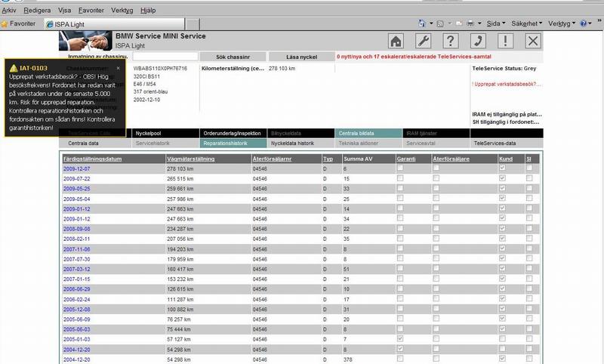Viewport: 604px width, 364px height.
Task: Click the telephone TeleServices icon
Action: [478, 42]
